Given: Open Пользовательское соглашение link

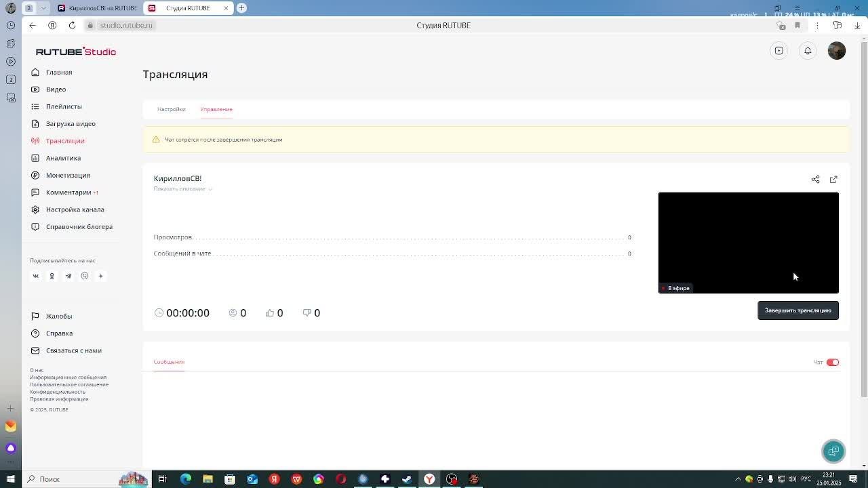Looking at the screenshot, I should [69, 384].
